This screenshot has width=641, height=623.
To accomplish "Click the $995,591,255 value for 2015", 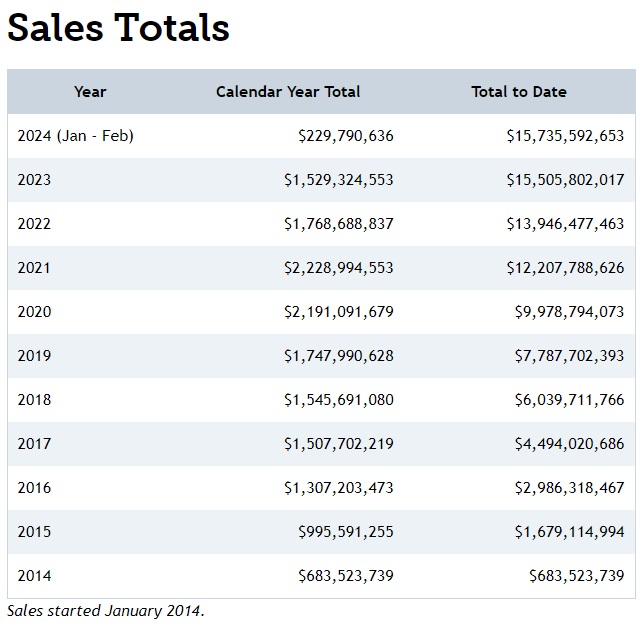I will click(x=346, y=532).
